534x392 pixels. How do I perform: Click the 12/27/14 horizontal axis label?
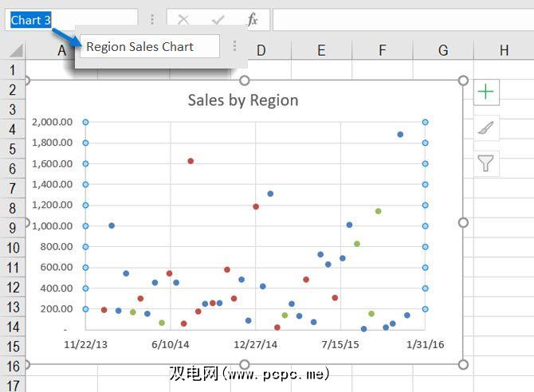(255, 344)
